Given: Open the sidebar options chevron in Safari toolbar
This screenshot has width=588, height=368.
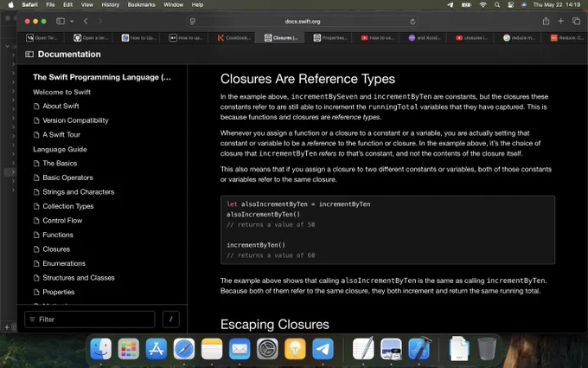Looking at the screenshot, I should tap(72, 22).
